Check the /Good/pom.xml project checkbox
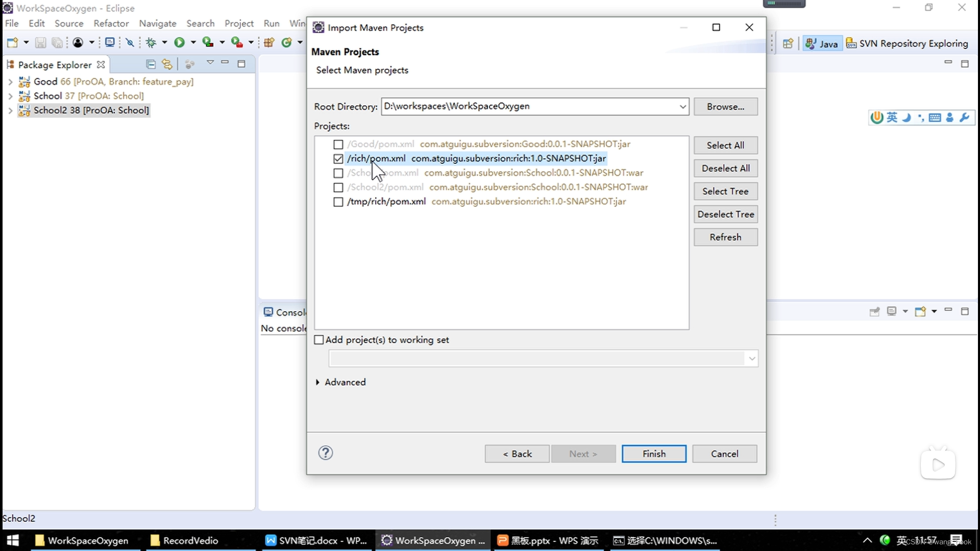Viewport: 980px width, 551px height. tap(338, 144)
